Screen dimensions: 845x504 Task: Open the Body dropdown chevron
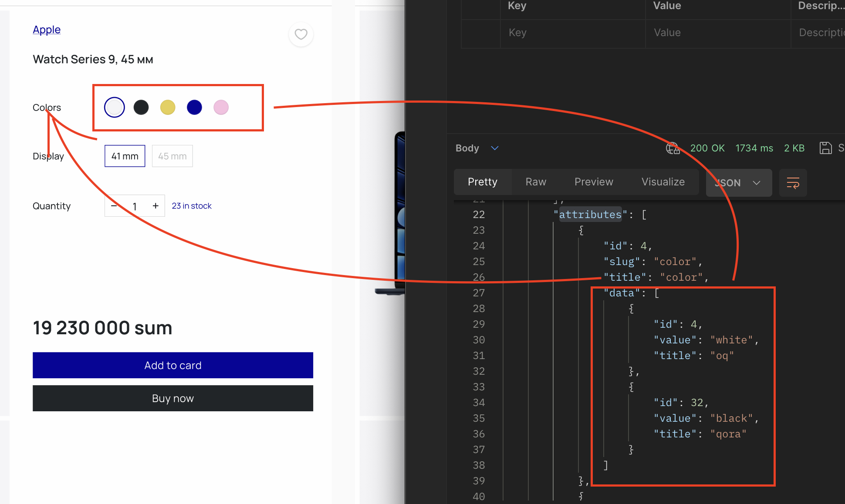point(494,148)
